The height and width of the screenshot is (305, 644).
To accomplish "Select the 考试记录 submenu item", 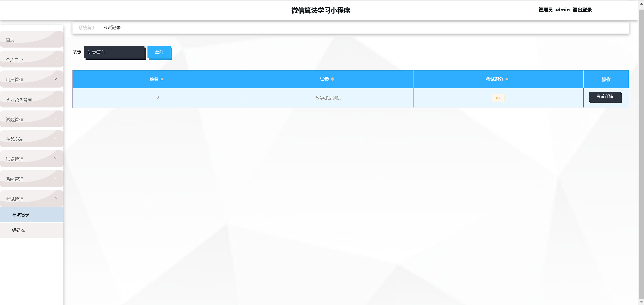I will coord(32,215).
